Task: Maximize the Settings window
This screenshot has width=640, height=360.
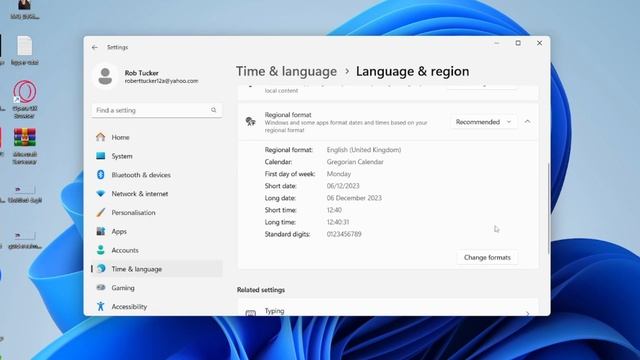Action: coord(518,43)
